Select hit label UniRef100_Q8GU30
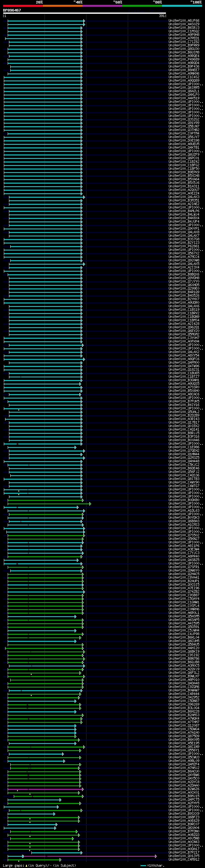This screenshot has height=868, width=205. click(184, 49)
